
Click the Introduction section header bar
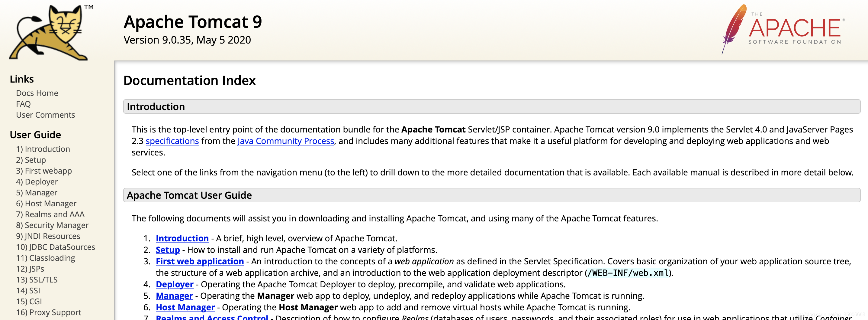tap(492, 106)
